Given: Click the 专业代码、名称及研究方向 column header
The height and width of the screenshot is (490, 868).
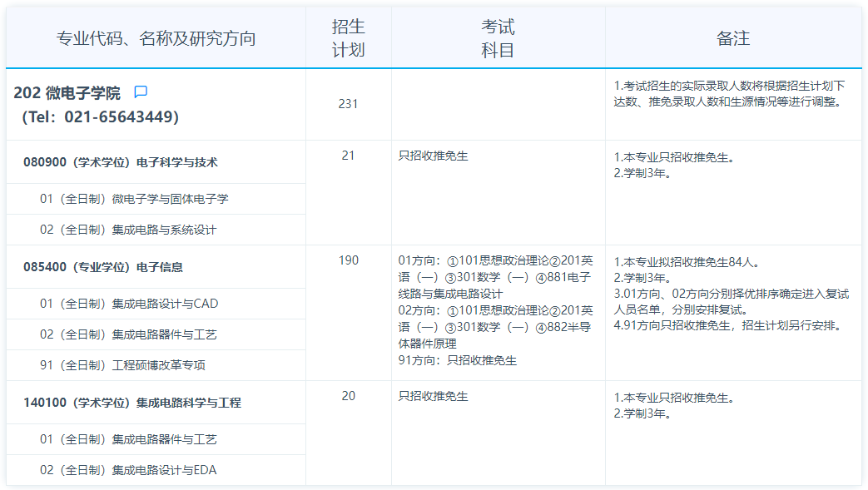Looking at the screenshot, I should pos(156,38).
